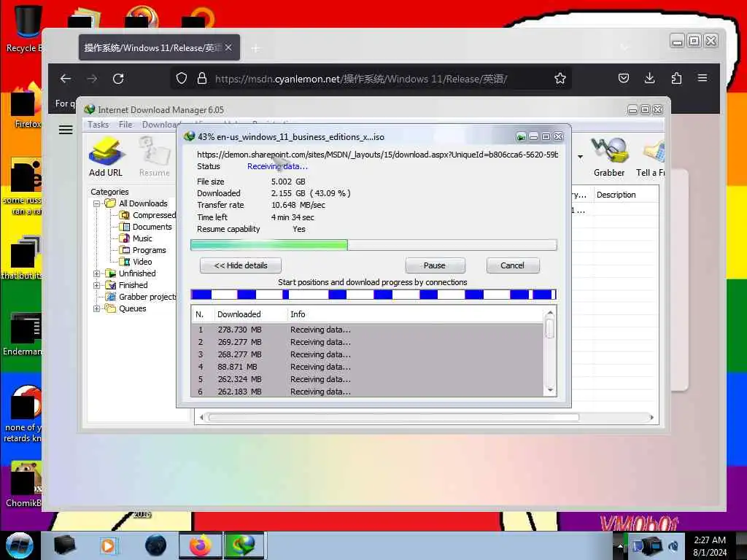This screenshot has width=747, height=560.
Task: Expand the Queues category
Action: coord(97,309)
